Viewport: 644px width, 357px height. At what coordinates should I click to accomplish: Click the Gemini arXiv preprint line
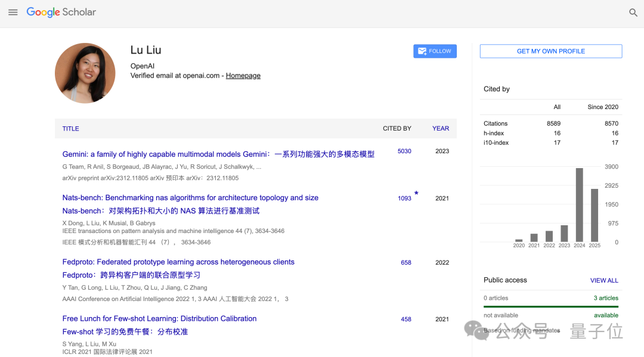click(x=150, y=178)
